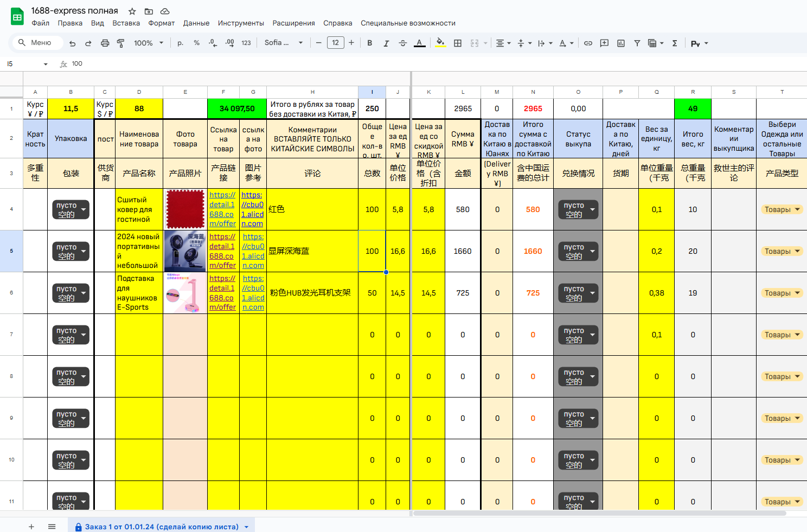
Task: Open the fill color bucket
Action: coord(440,43)
